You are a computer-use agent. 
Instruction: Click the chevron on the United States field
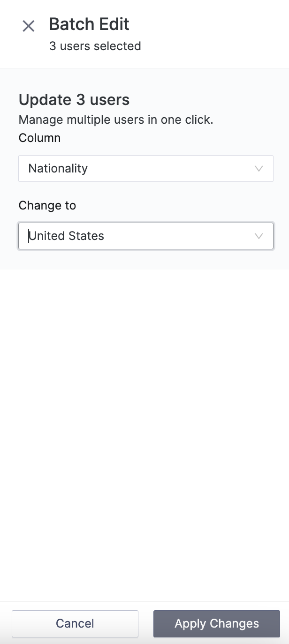259,236
